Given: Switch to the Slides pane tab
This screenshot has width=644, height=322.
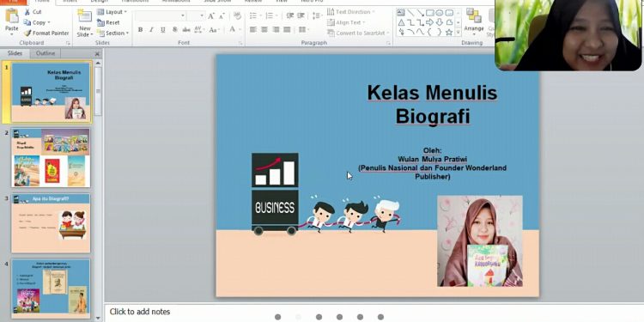Looking at the screenshot, I should tap(15, 53).
